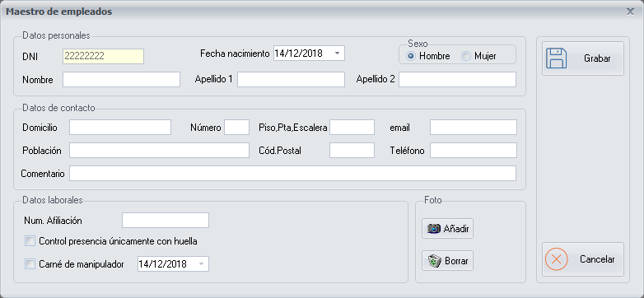Expand the Carné de manipulador date dropdown
644x298 pixels.
[201, 264]
